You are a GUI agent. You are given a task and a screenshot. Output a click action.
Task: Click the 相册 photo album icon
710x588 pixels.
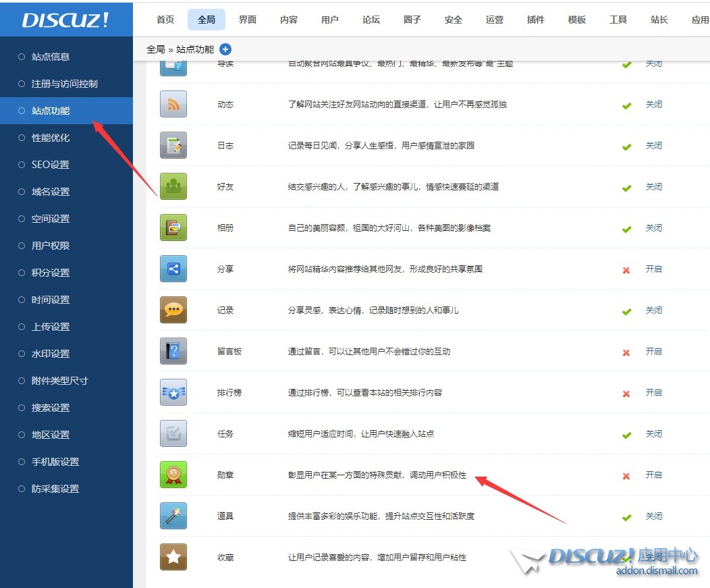[173, 228]
